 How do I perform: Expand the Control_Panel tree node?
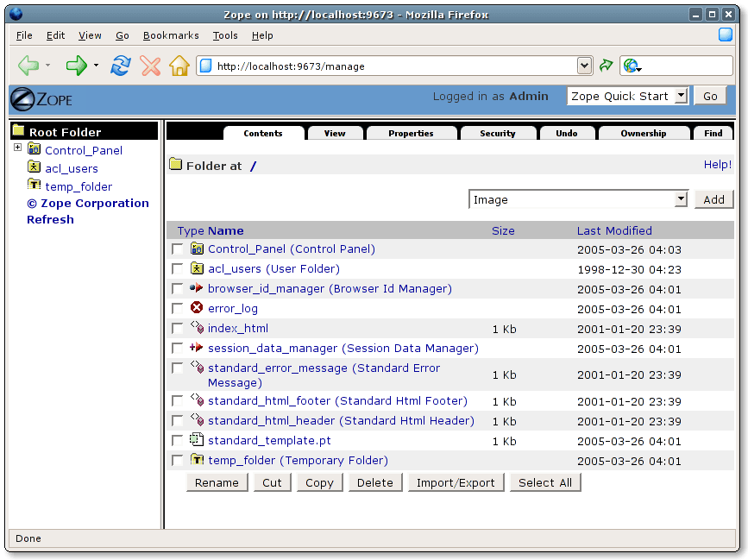[17, 148]
